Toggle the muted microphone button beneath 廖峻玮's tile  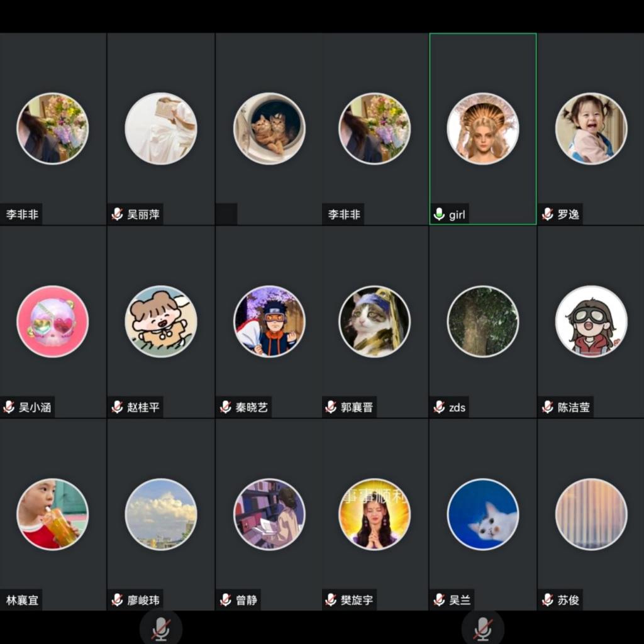click(x=160, y=628)
